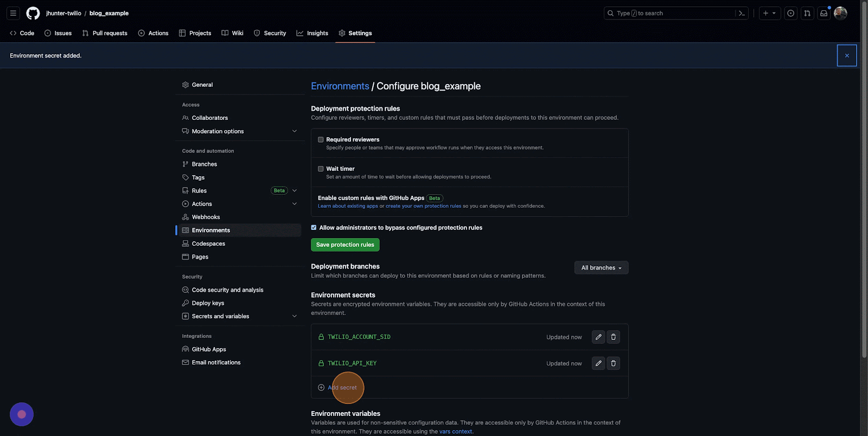Viewport: 868px width, 436px height.
Task: Open the Wiki tab
Action: [232, 33]
